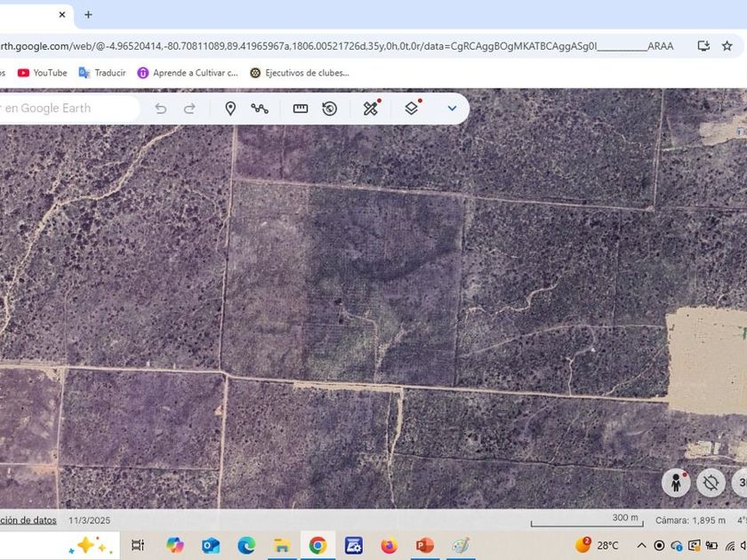Image resolution: width=747 pixels, height=560 pixels.
Task: Bookmark this page with the star icon
Action: coord(727,45)
